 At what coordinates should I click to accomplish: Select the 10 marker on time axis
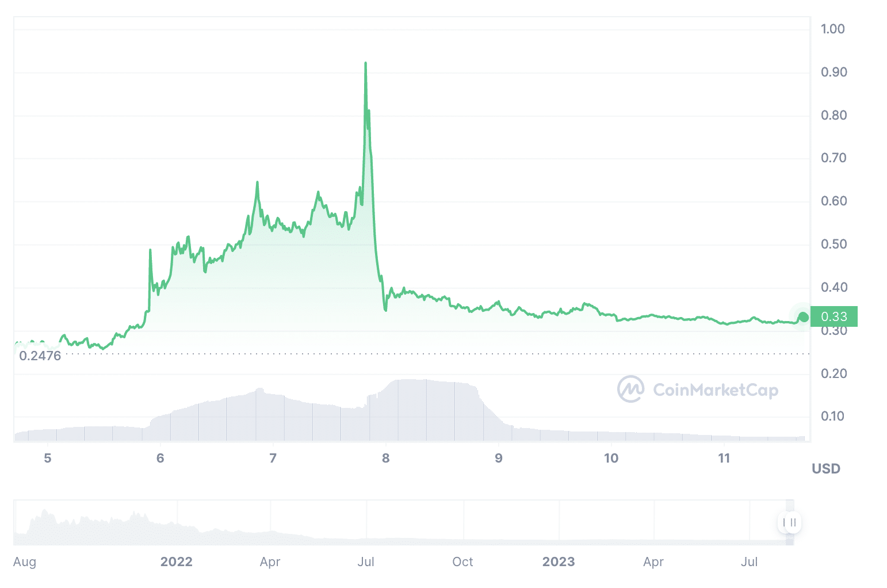[611, 458]
